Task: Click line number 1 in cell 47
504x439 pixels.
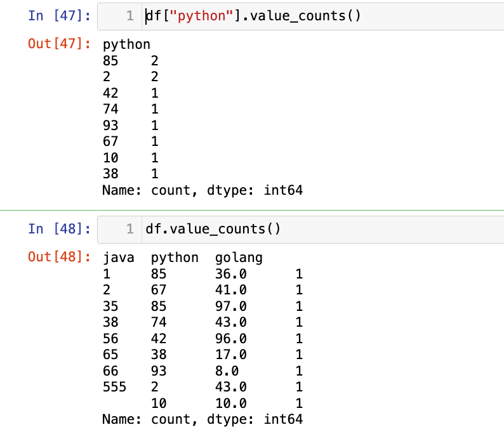Action: click(129, 16)
